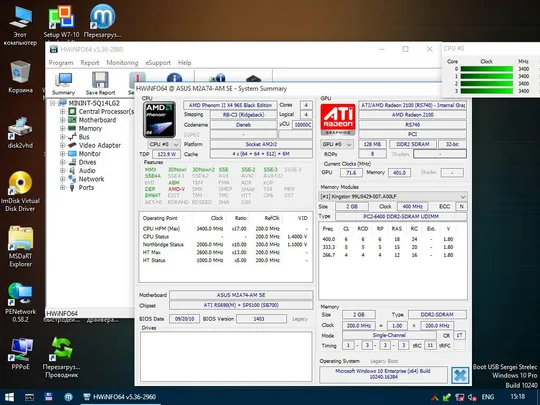Open the blue M Перезагруз... shortcut
The width and height of the screenshot is (540, 405).
(x=102, y=21)
